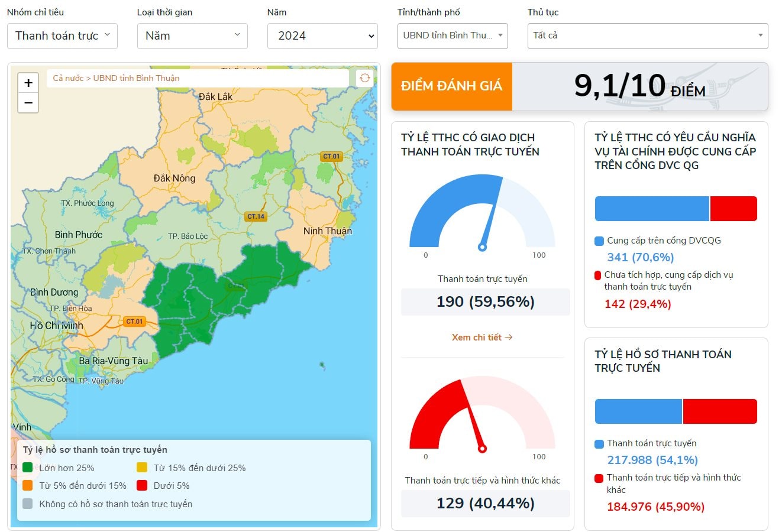Zoom in the map with plus button
The image size is (782, 532).
[28, 83]
